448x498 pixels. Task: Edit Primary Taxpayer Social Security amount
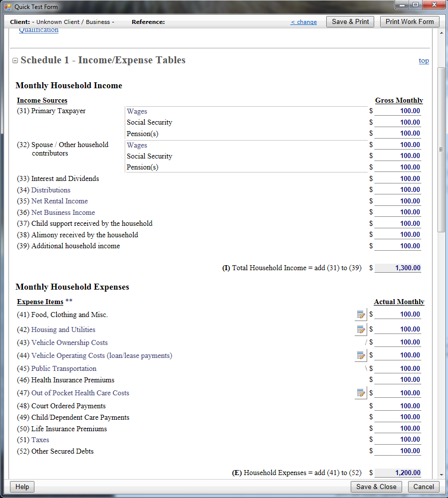coord(398,122)
